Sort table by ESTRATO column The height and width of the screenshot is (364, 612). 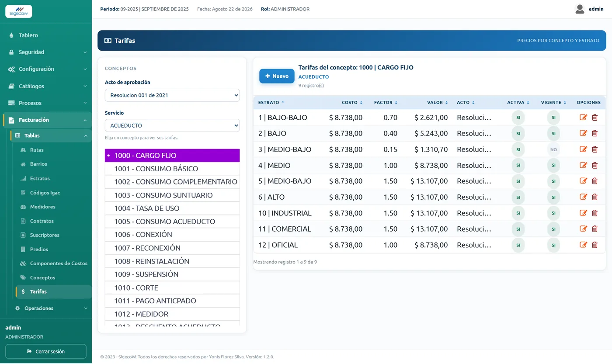click(271, 102)
